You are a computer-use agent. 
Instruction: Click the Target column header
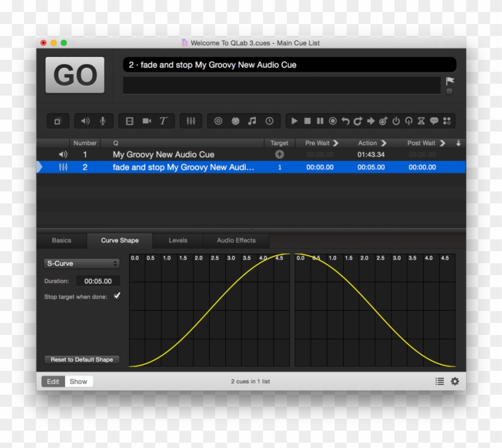point(279,143)
